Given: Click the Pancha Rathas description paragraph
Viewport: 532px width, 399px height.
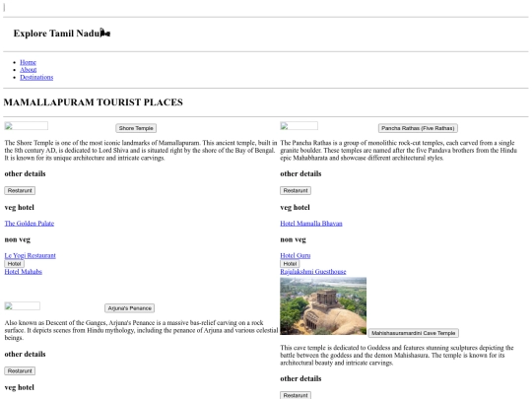Looking at the screenshot, I should pos(399,151).
